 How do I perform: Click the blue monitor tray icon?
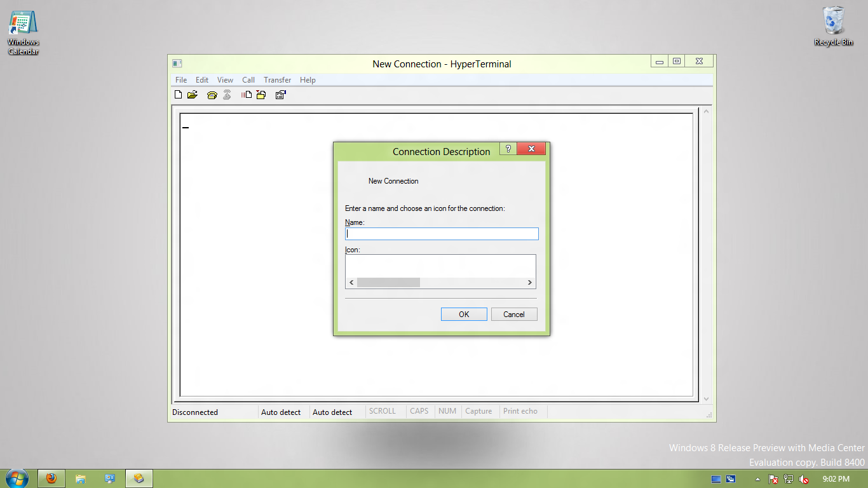716,479
